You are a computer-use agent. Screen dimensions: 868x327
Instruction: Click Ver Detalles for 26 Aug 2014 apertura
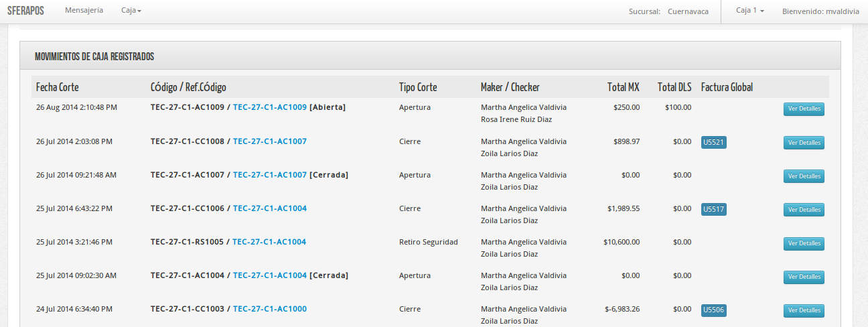tap(804, 109)
